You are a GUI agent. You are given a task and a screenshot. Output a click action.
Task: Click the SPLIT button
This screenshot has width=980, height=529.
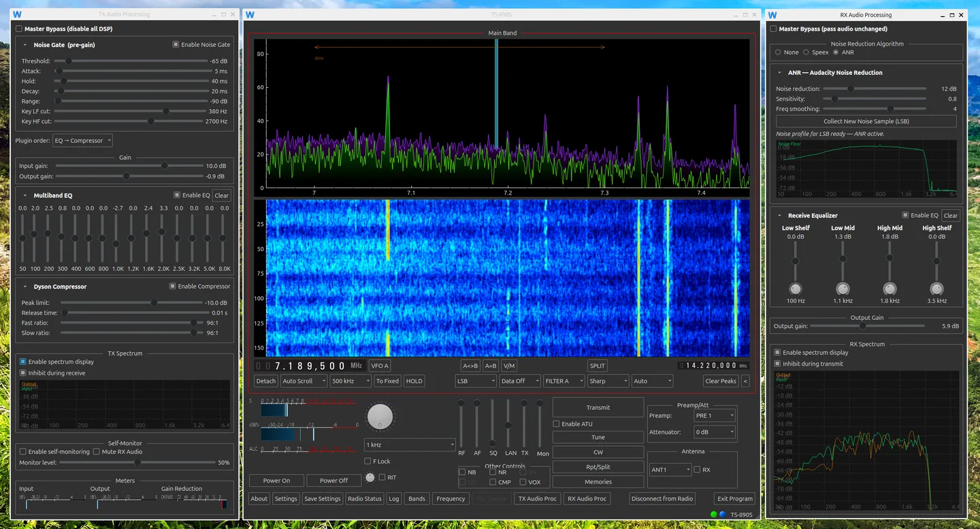coord(598,366)
